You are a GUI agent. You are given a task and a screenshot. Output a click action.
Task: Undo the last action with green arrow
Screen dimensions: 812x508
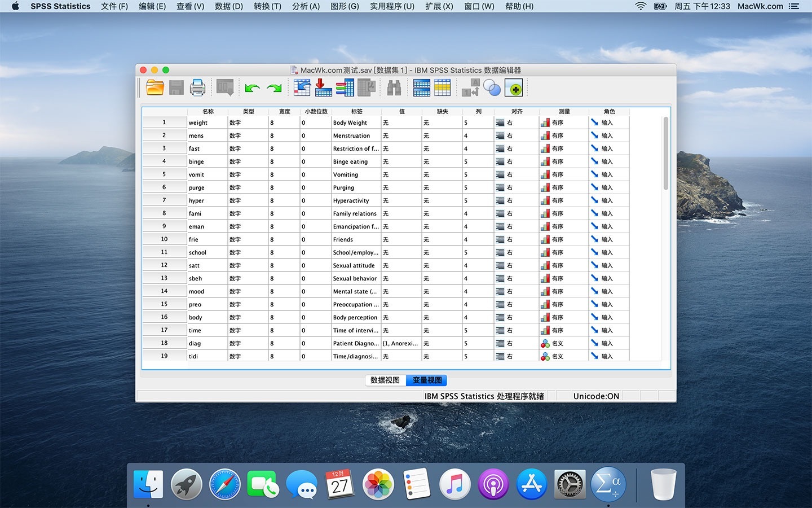click(x=252, y=88)
